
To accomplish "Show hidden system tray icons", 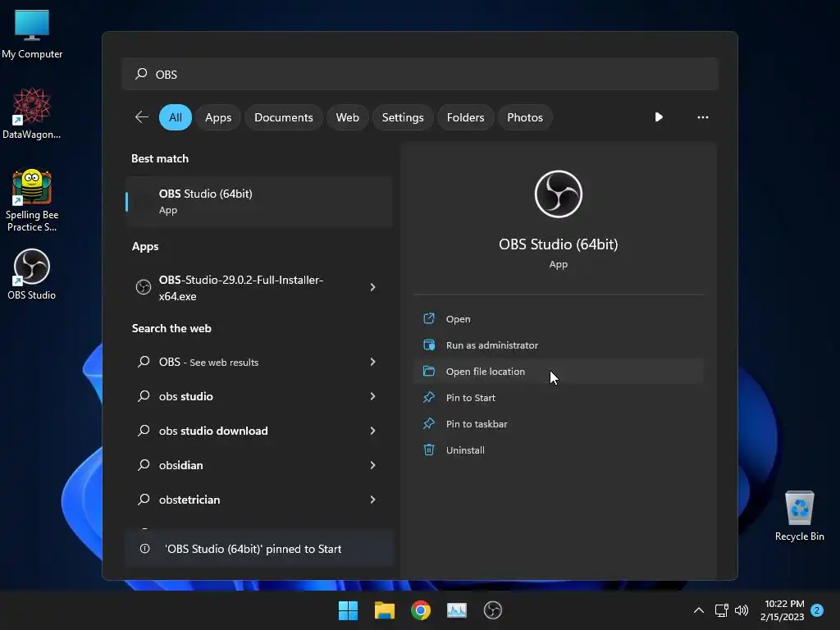I will coord(699,610).
